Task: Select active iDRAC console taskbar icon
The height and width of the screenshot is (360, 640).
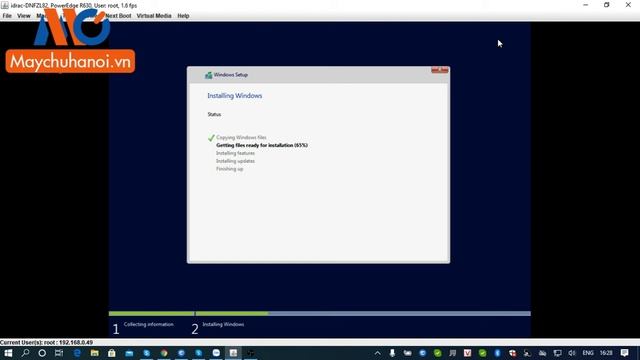Action: pyautogui.click(x=233, y=353)
